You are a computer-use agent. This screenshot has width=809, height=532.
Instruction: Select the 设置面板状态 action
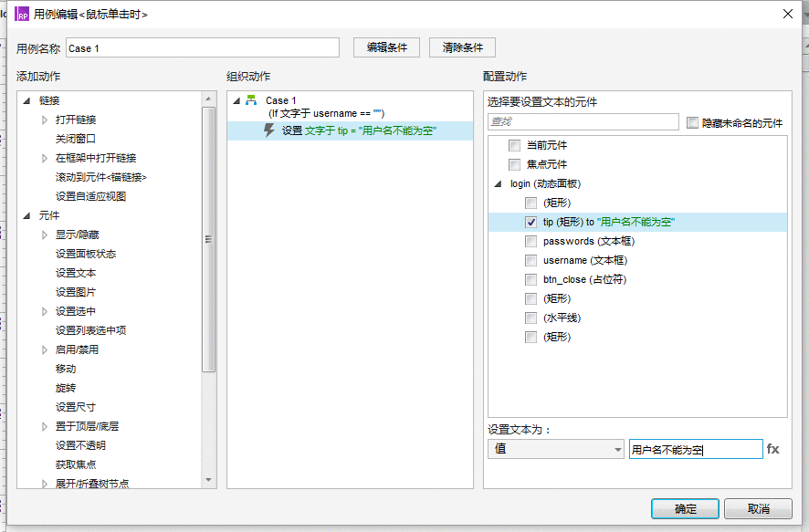click(x=86, y=255)
